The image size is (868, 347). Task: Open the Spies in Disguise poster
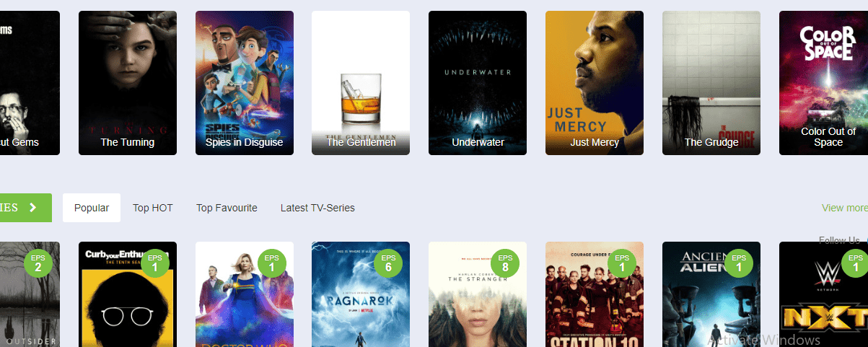[x=245, y=83]
